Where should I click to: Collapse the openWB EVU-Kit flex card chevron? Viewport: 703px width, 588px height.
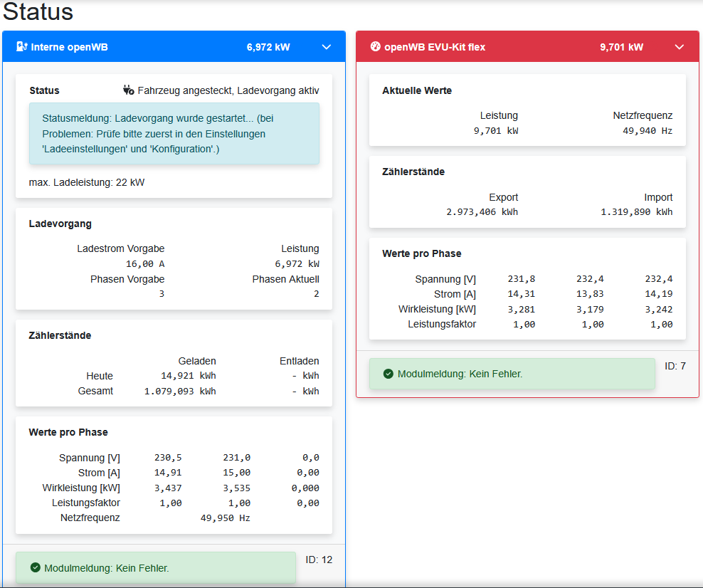(680, 47)
